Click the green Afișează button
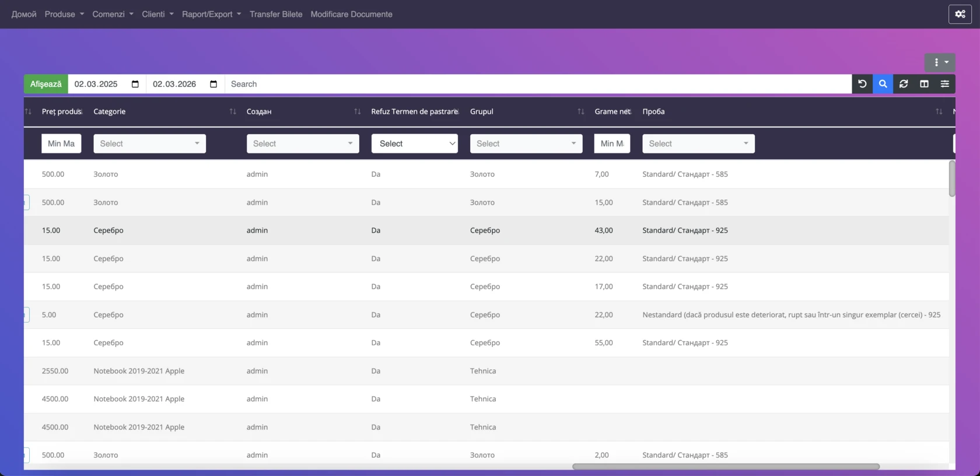The image size is (980, 476). click(46, 84)
